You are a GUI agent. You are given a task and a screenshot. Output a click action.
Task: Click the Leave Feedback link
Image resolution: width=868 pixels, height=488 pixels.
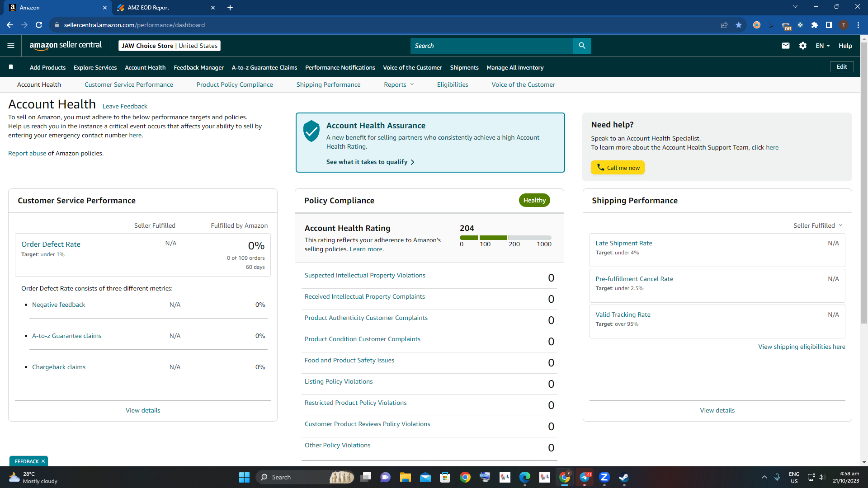[x=125, y=106]
